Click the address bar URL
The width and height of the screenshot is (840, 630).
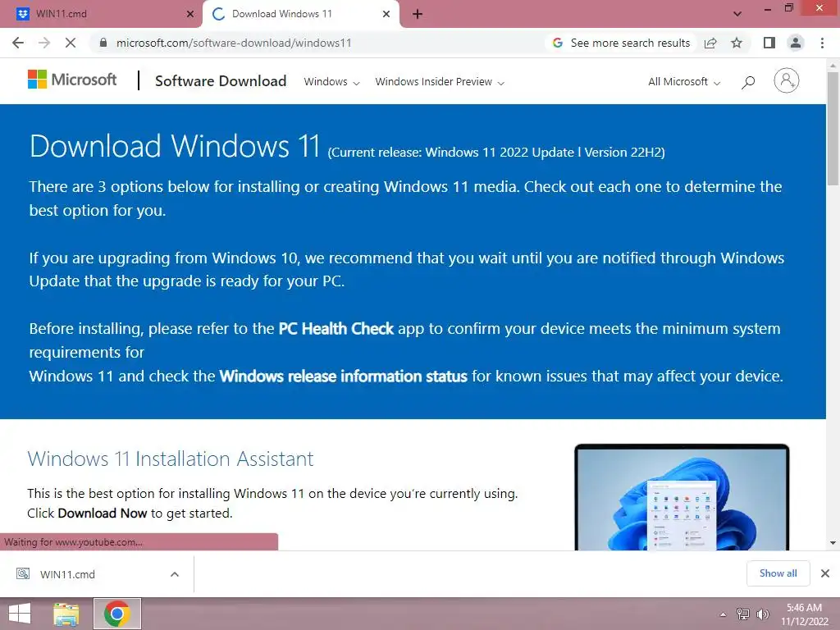coord(234,43)
